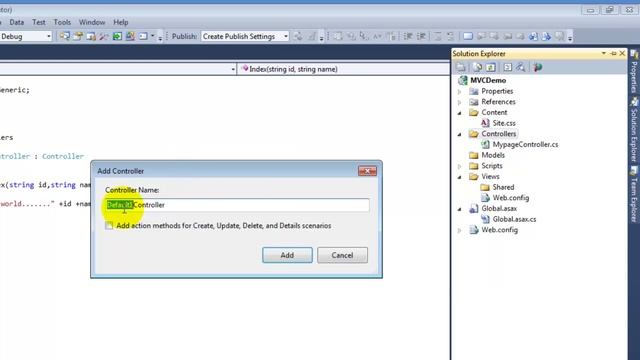Select the MVCDemo project node
Screen dimensions: 640x360
point(488,80)
